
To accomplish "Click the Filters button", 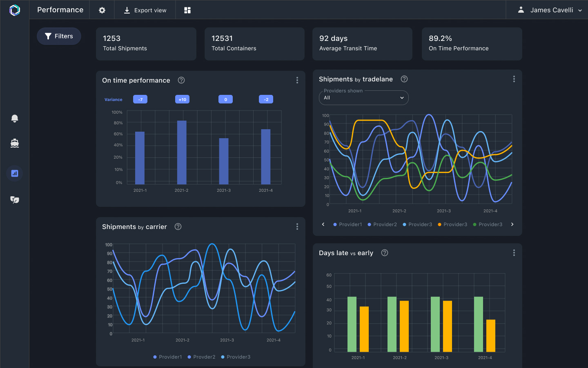I will pos(59,36).
